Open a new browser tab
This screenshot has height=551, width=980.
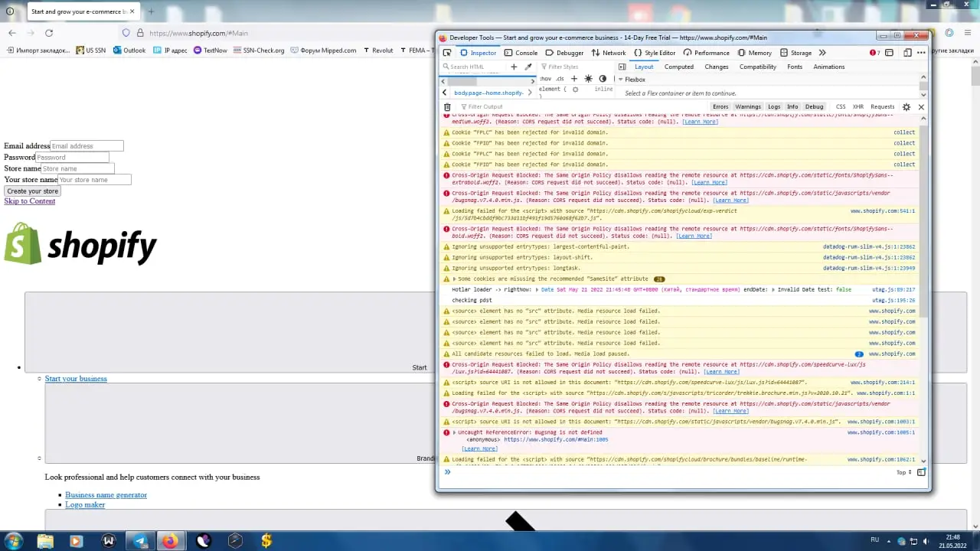click(x=151, y=11)
